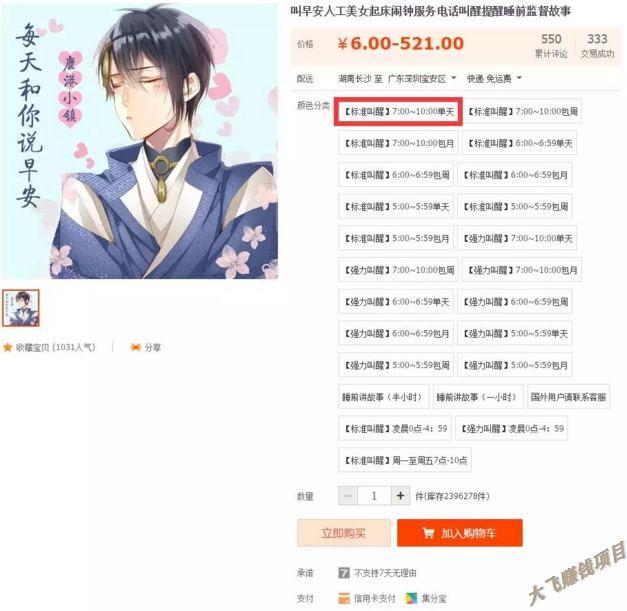Viewport: 627px width, 611px height.
Task: Open the delivery destination dropdown 广东深圳宝安区
Action: 422,79
